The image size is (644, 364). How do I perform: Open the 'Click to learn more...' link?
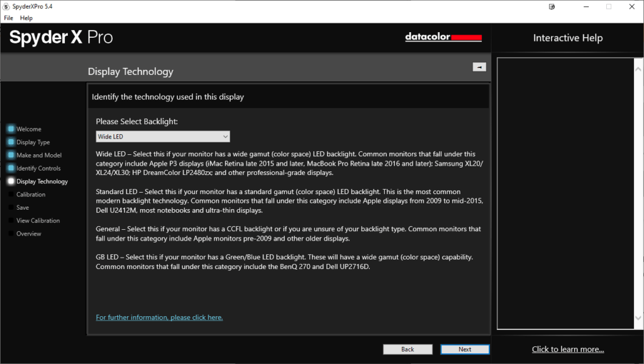coord(567,350)
